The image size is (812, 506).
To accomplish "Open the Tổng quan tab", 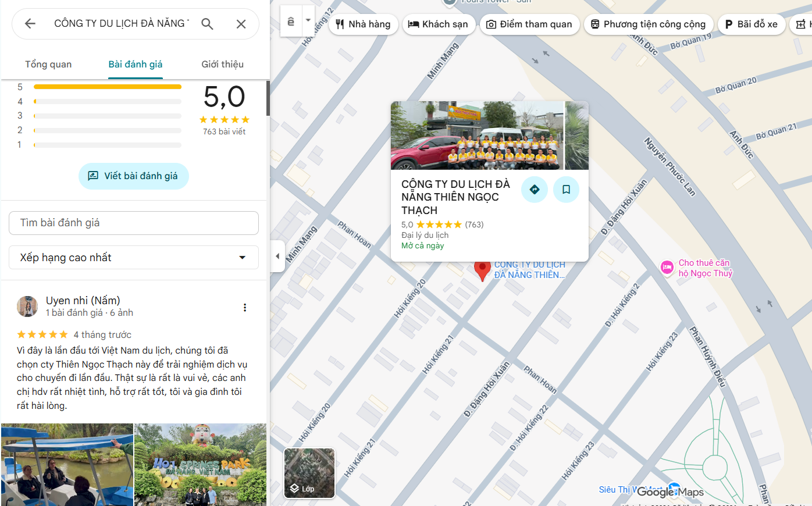I will (x=48, y=64).
